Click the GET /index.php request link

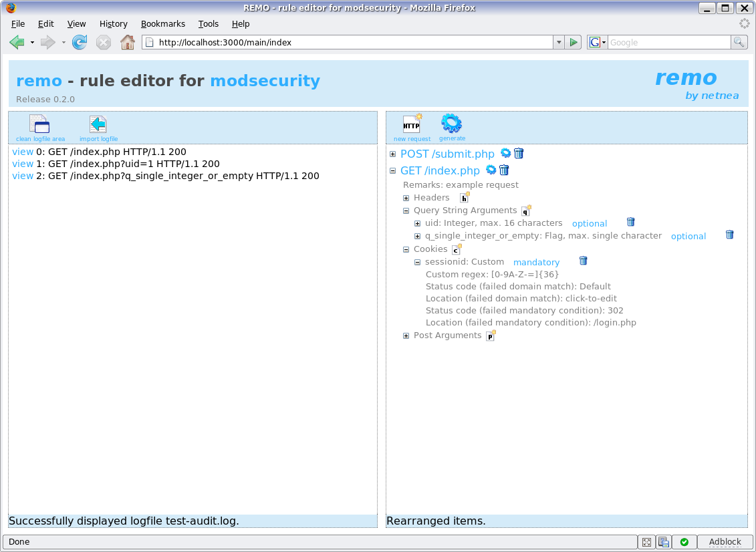pos(440,170)
